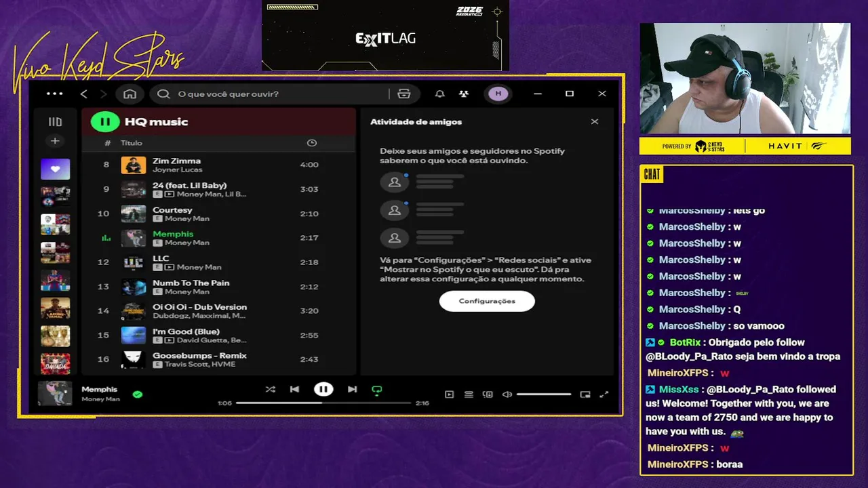Open artist link 'Dubdogz, Maxximal, M...'
This screenshot has width=868, height=488.
(199, 316)
